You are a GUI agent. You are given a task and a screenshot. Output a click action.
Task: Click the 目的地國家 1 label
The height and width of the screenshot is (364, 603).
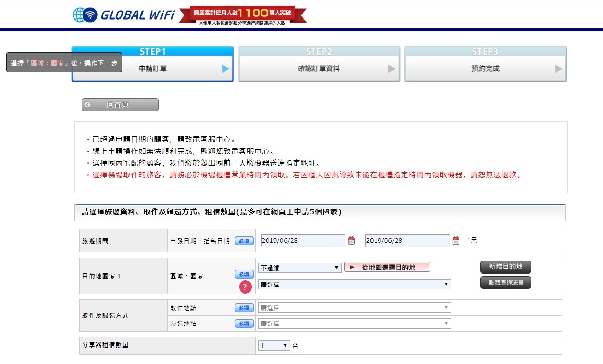pos(102,276)
